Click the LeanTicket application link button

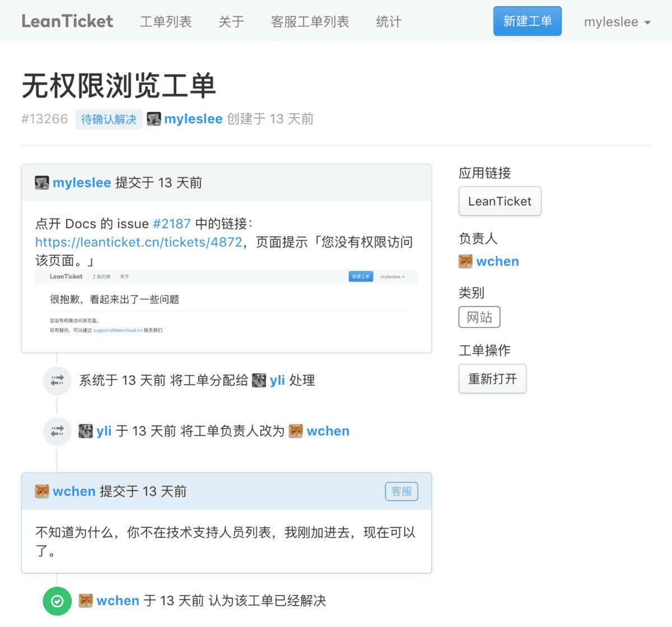click(500, 201)
